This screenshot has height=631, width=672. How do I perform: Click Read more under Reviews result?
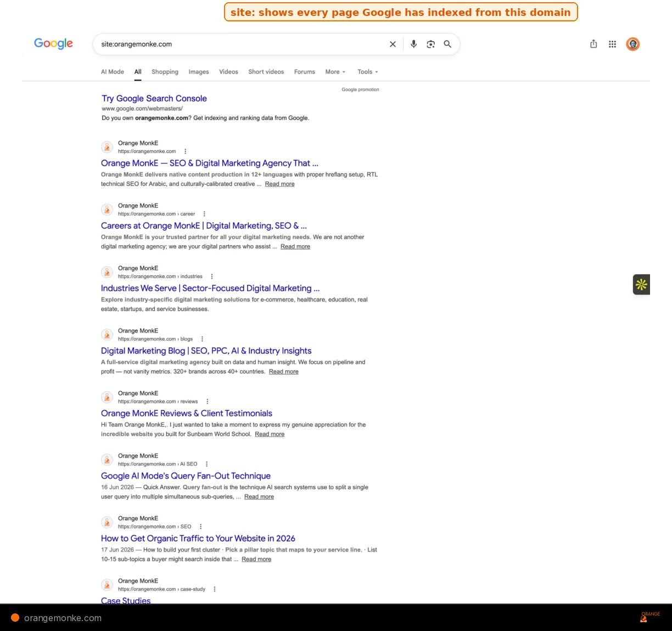270,435
